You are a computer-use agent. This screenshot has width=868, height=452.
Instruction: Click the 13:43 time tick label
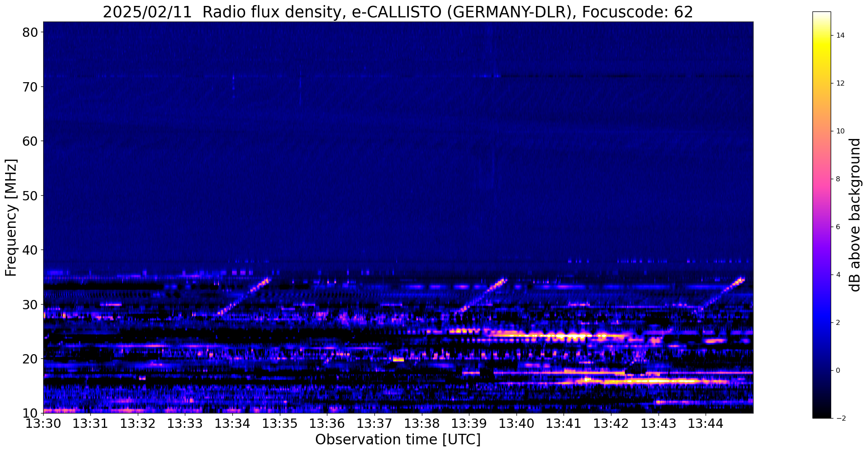point(659,423)
